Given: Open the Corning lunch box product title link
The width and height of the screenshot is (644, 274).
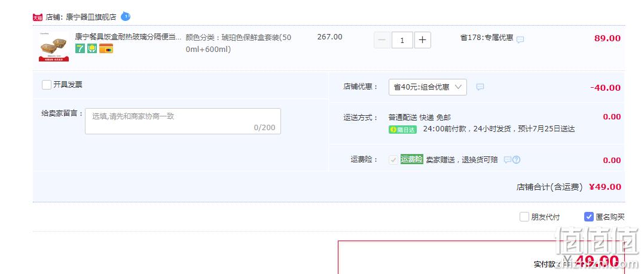Looking at the screenshot, I should coord(128,37).
